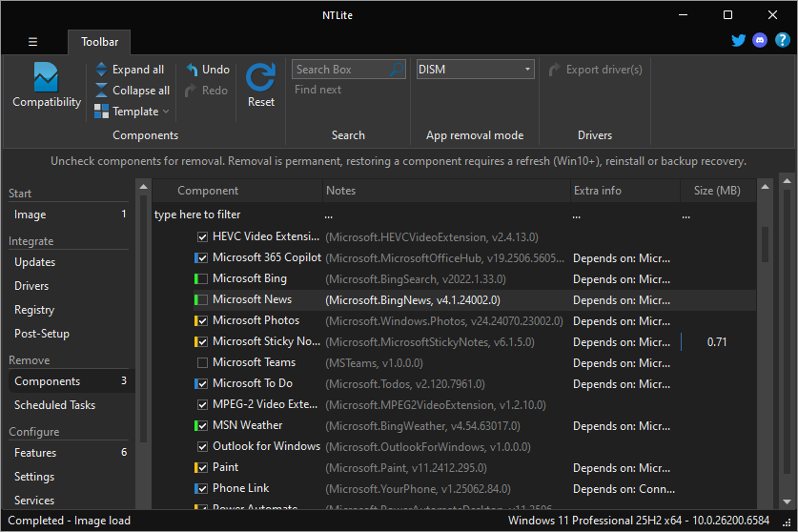Screen dimensions: 798x532
Task: Click the Component column header
Action: point(208,191)
